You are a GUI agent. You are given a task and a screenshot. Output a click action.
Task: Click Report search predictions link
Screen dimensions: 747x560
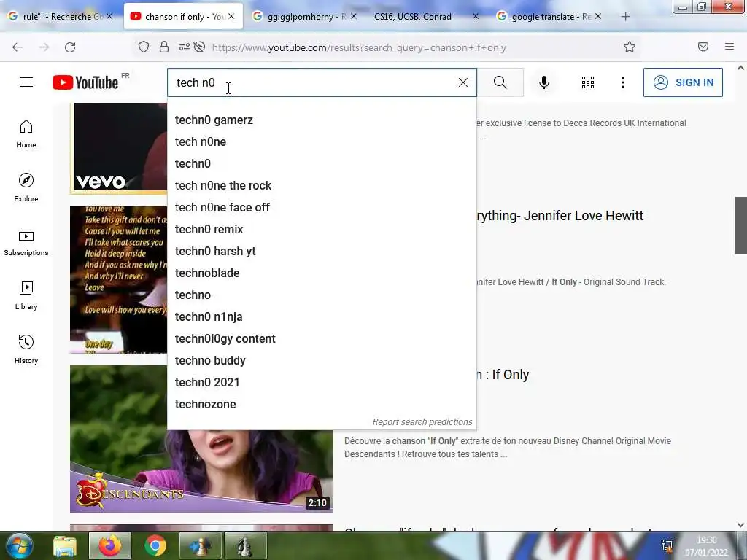coord(422,422)
